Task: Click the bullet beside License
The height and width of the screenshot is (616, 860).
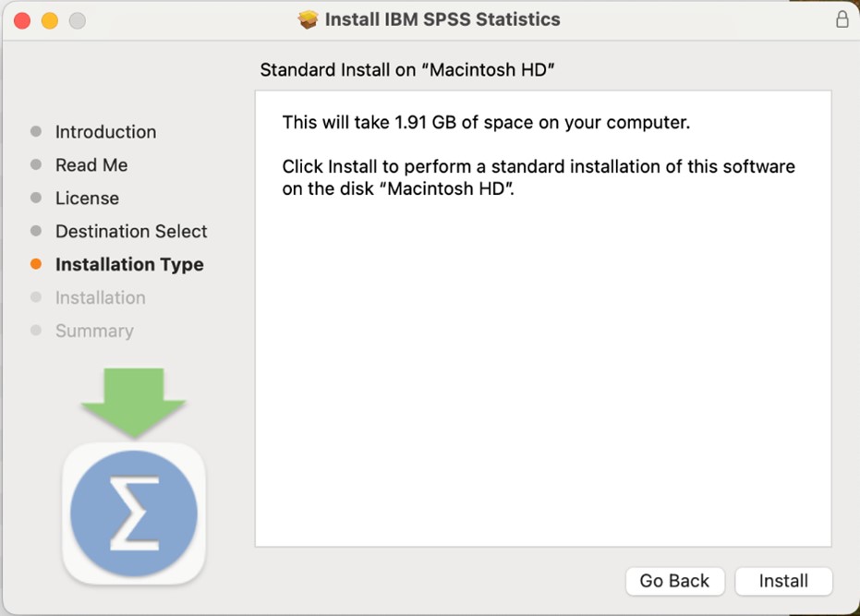Action: click(36, 198)
